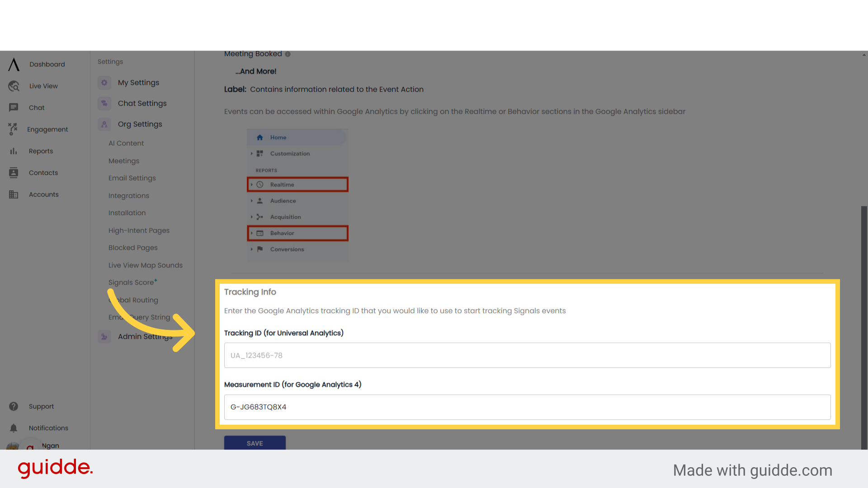Click the Notifications bell icon
Viewport: 868px width, 488px height.
click(x=14, y=428)
